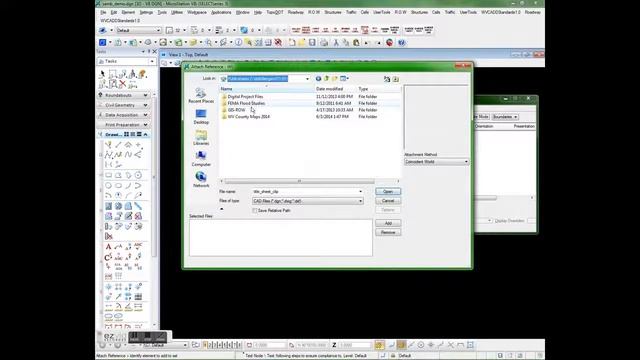Click the blue Help question mark icon
This screenshot has width=640, height=360.
(402, 42)
